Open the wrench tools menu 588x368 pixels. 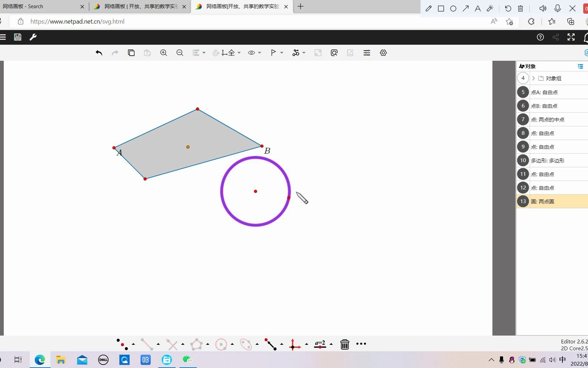(33, 37)
